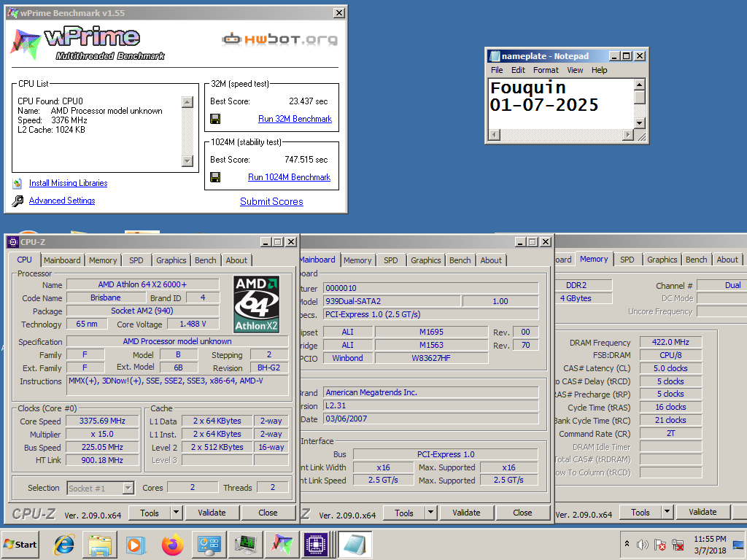747x560 pixels.
Task: Click the Notepad vertical scrollbar up arrow
Action: 640,85
